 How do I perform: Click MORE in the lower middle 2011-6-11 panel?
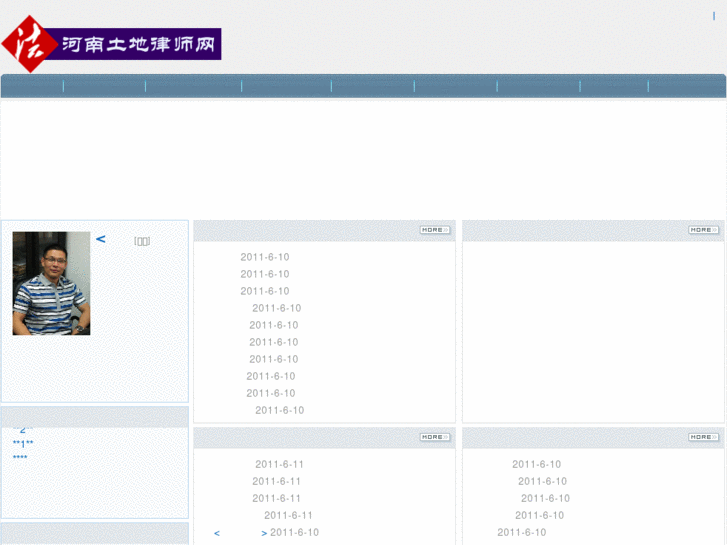pyautogui.click(x=435, y=437)
